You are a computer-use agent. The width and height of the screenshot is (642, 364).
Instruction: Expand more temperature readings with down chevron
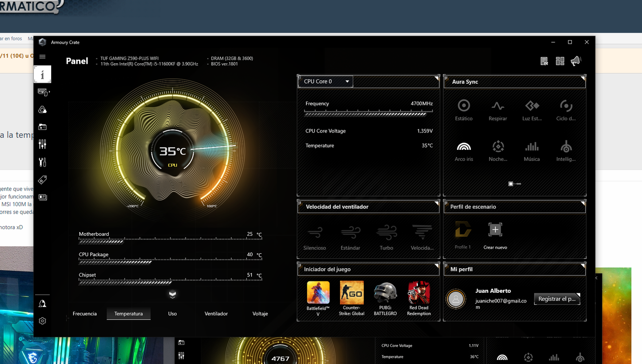click(x=173, y=294)
